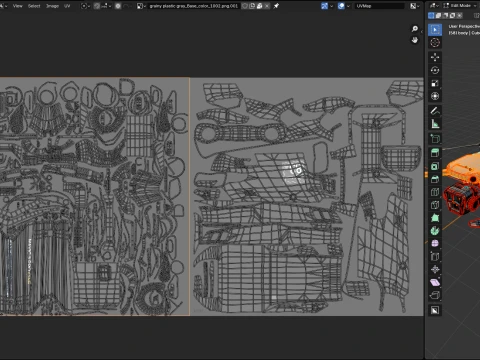Image resolution: width=480 pixels, height=360 pixels.
Task: Toggle the fake user shield for image
Action: click(x=245, y=6)
